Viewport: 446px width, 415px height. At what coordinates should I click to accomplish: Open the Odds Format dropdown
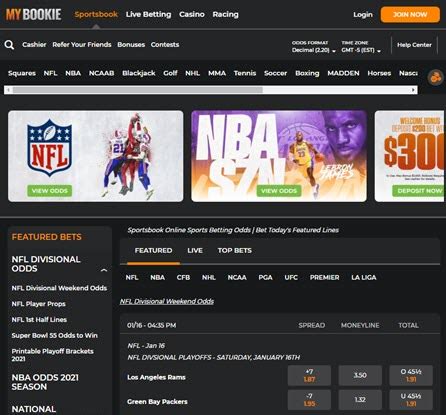(x=314, y=47)
